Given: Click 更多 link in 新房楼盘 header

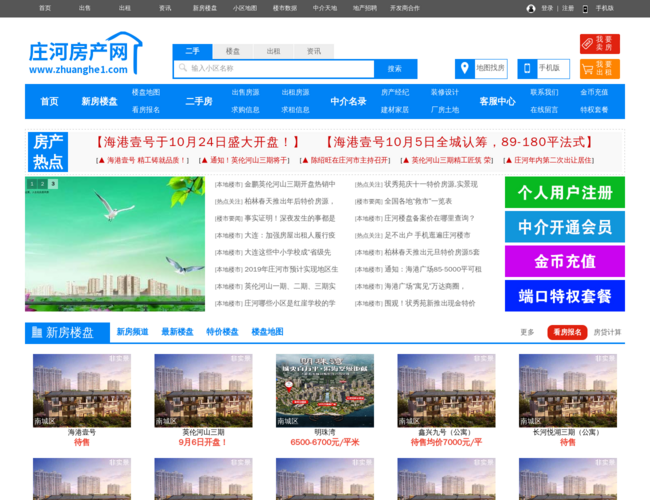Looking at the screenshot, I should tap(527, 332).
